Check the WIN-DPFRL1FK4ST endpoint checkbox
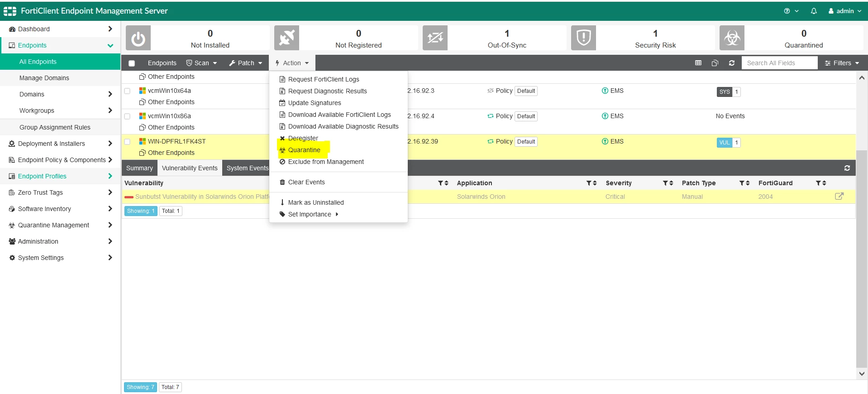This screenshot has height=394, width=868. click(x=127, y=141)
